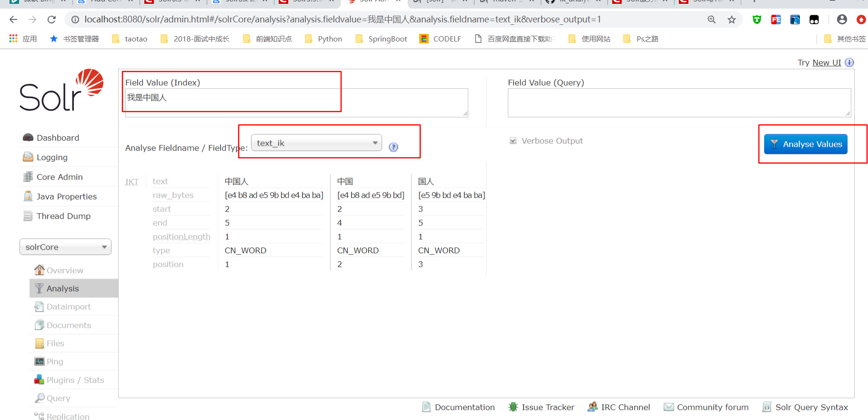The image size is (868, 420).
Task: Click the token text 国人
Action: click(426, 181)
